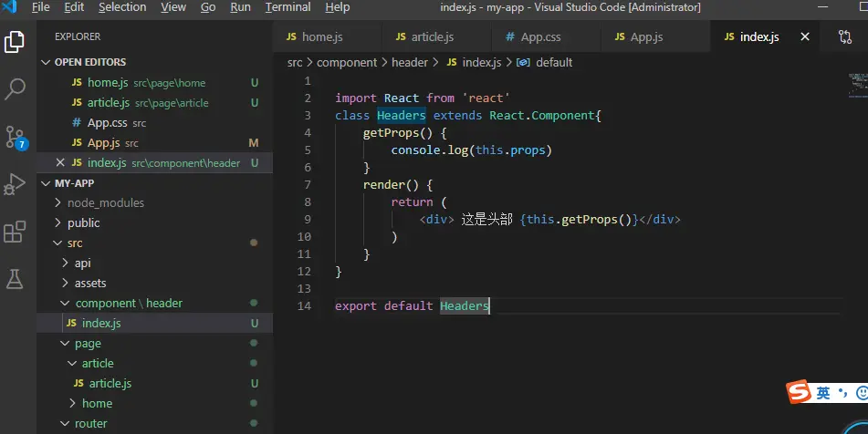Switch to the article.js editor tab
Viewport: 868px width, 434px height.
(x=436, y=36)
